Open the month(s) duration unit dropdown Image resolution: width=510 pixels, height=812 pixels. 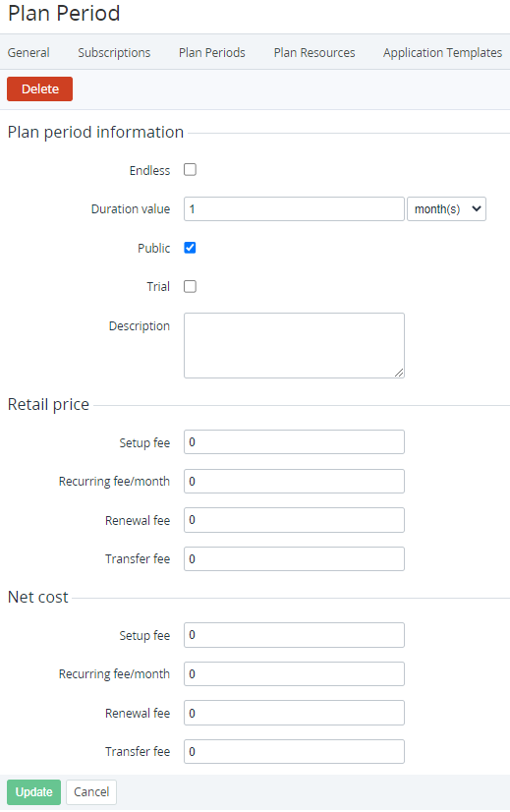[x=446, y=208]
